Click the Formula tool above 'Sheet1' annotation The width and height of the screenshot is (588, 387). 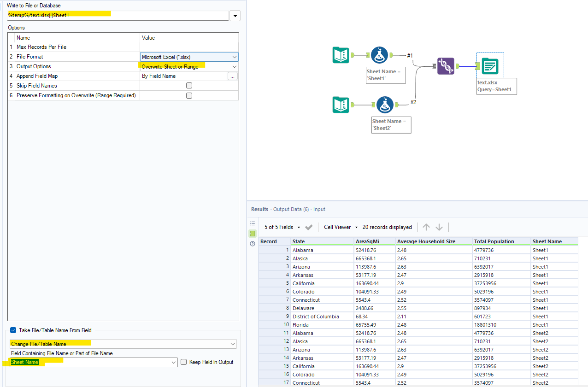379,55
